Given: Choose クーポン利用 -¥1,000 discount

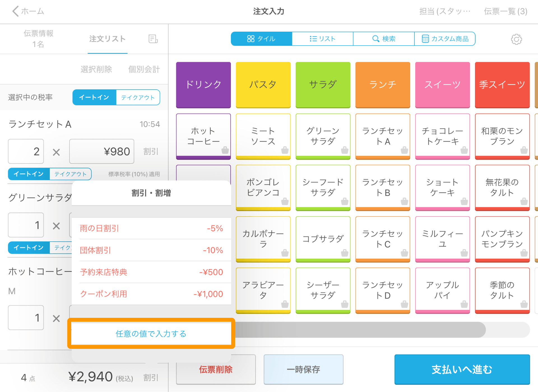Looking at the screenshot, I should [151, 294].
